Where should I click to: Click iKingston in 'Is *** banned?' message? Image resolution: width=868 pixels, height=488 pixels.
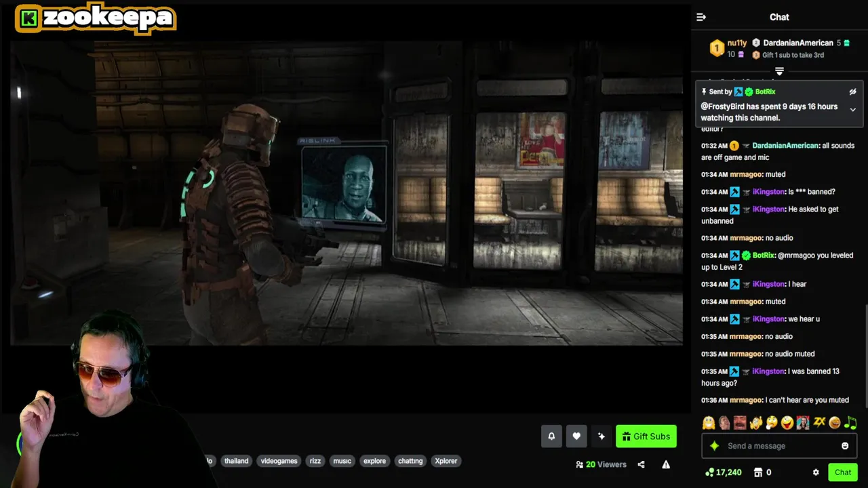(x=768, y=192)
